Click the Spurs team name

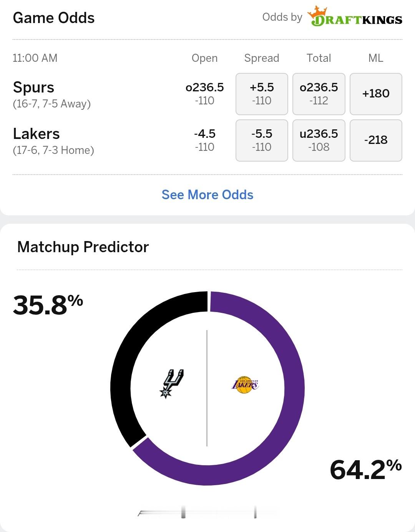point(33,88)
